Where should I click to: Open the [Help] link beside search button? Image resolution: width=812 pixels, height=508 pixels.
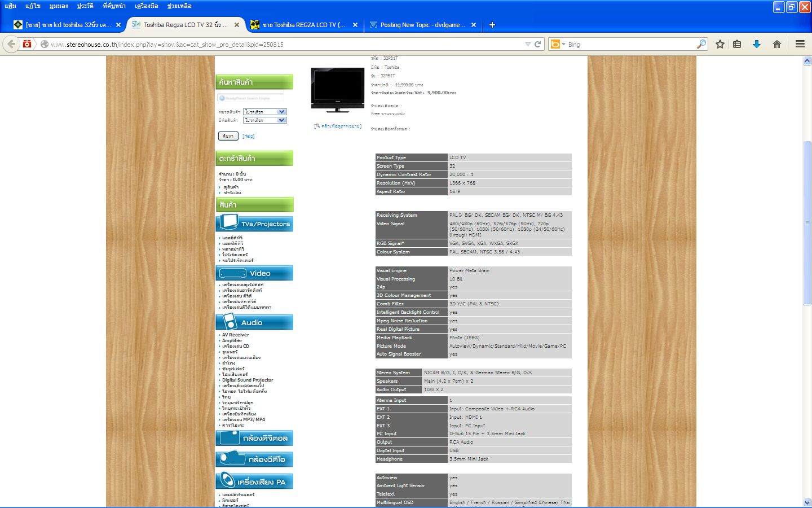[x=248, y=136]
